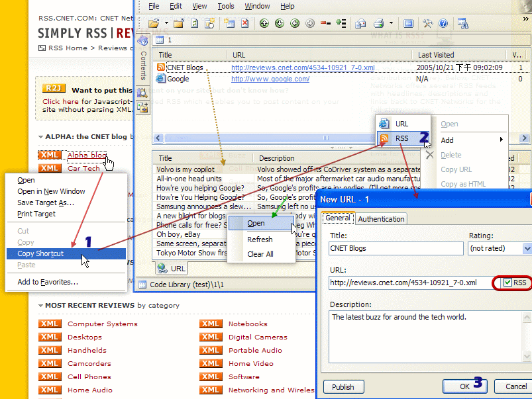Open the reviews.cnet.com link in the URL column
This screenshot has height=399, width=532.
(303, 67)
